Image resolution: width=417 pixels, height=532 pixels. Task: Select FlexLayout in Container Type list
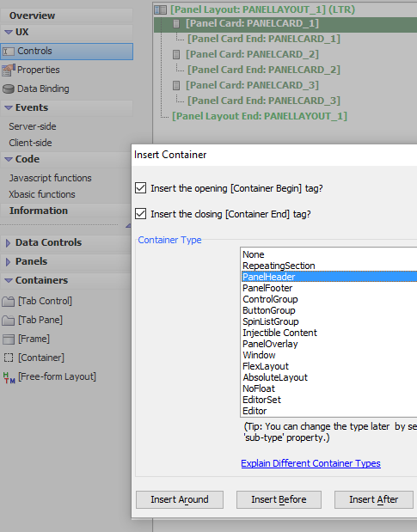click(x=266, y=366)
